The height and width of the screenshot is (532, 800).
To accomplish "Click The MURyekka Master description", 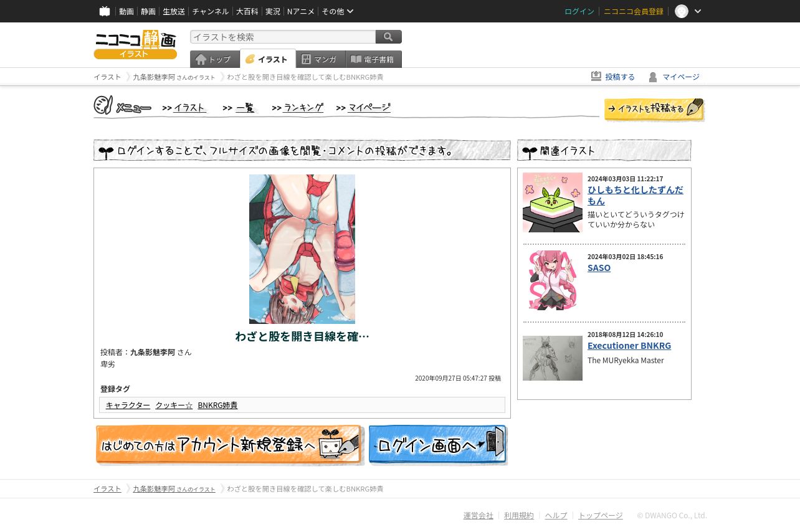I will point(626,361).
